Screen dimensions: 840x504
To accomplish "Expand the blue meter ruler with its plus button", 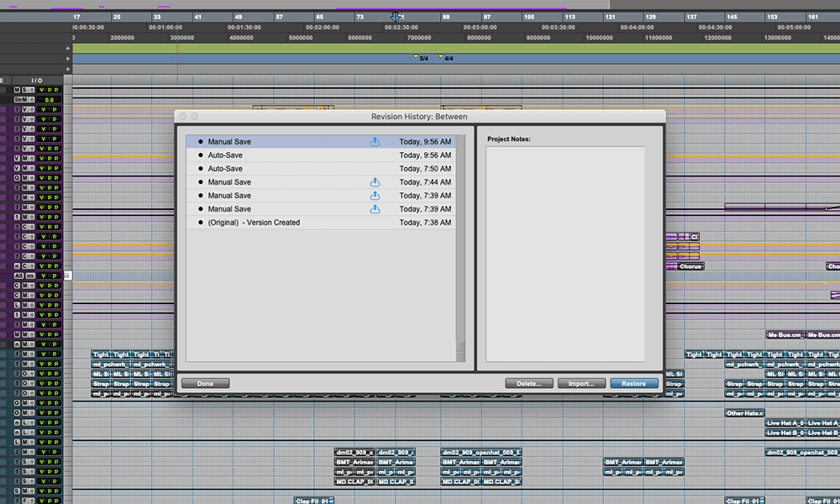I will (x=68, y=59).
